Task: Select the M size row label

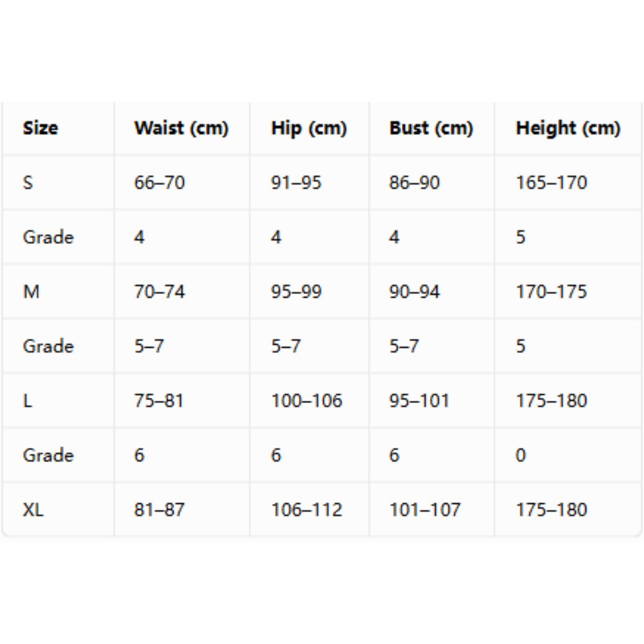Action: point(31,292)
